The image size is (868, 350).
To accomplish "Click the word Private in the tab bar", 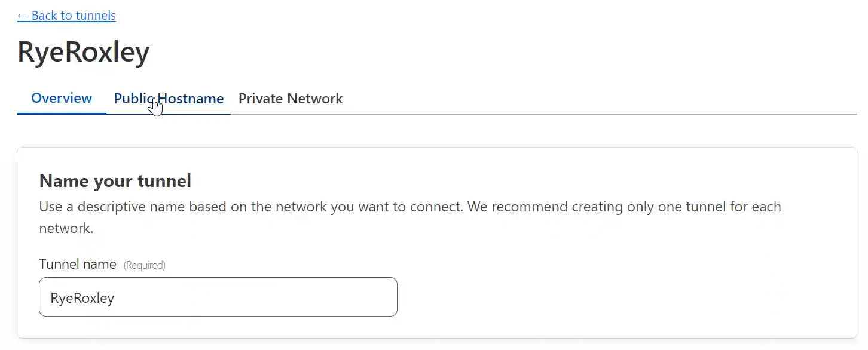I will click(x=261, y=99).
